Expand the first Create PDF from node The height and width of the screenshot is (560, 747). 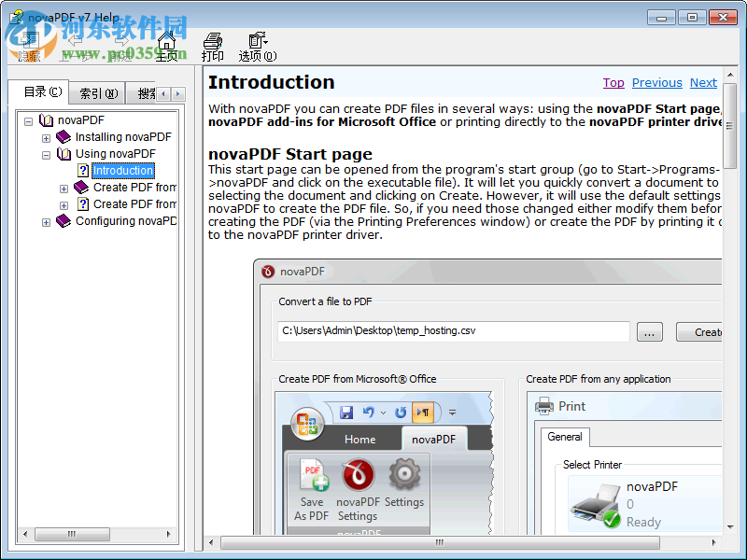click(63, 189)
